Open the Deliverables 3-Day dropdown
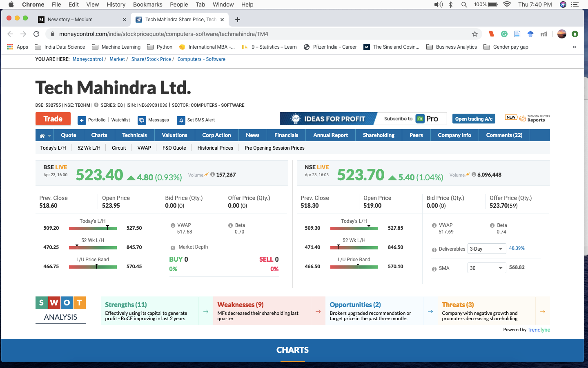 [487, 249]
